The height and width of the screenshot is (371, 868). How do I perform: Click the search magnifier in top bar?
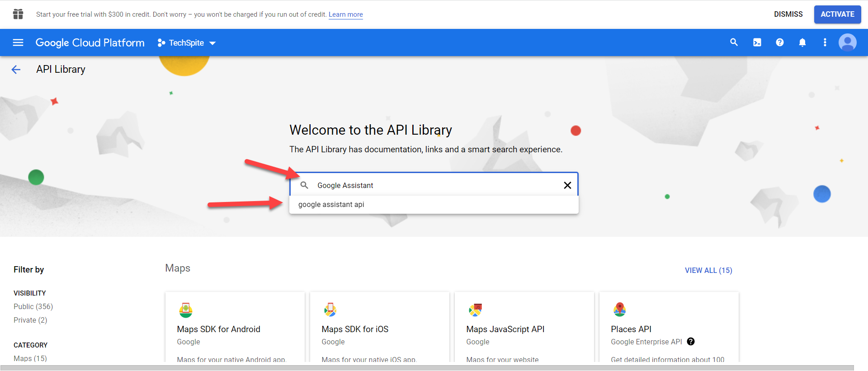tap(734, 42)
